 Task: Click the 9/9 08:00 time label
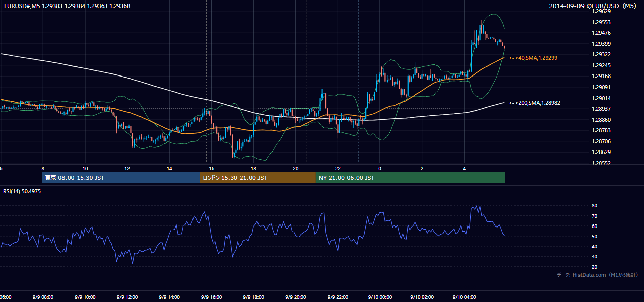tap(43, 297)
